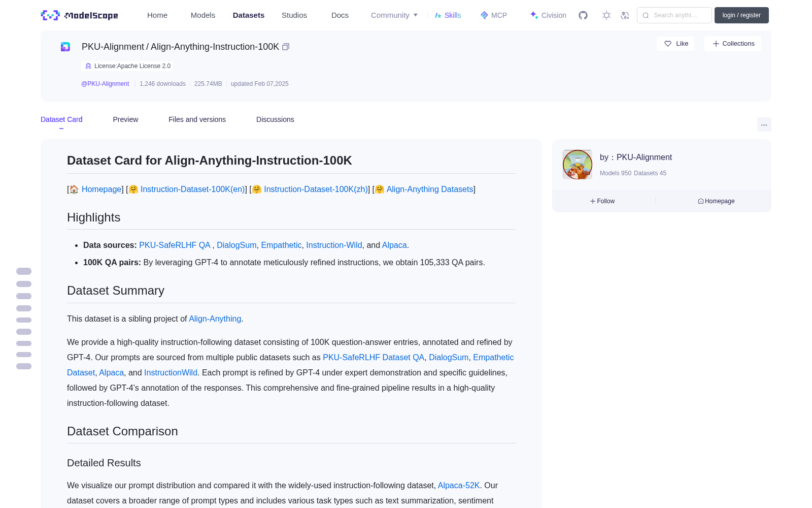Follow the PKU-Alignment organization
The width and height of the screenshot is (812, 508).
coord(602,201)
